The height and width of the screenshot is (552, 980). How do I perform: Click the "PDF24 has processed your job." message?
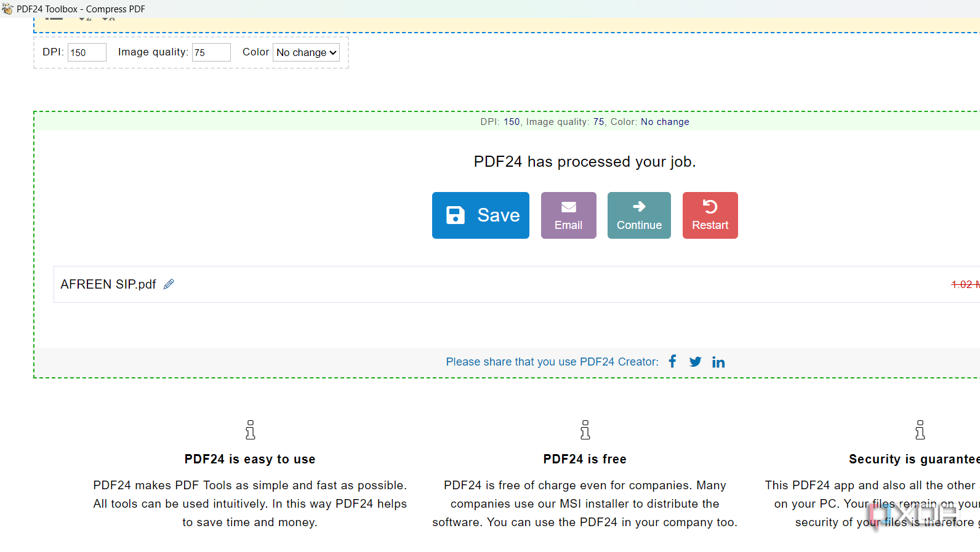coord(585,162)
